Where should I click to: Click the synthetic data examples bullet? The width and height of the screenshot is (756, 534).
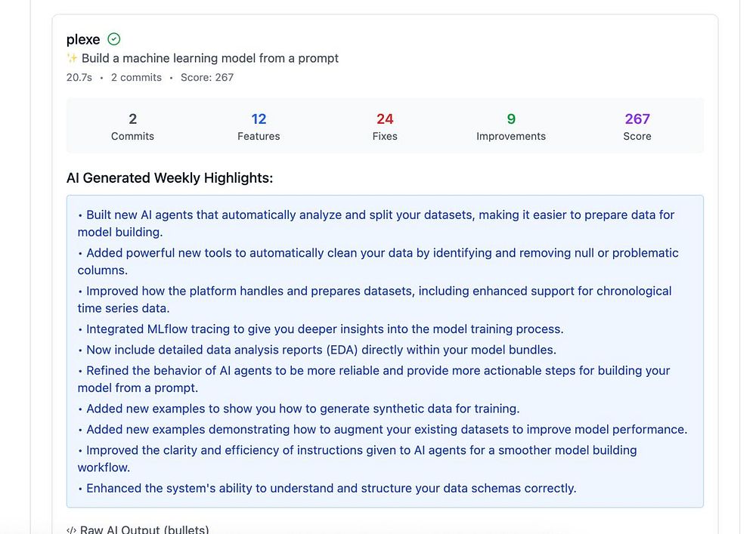[302, 409]
